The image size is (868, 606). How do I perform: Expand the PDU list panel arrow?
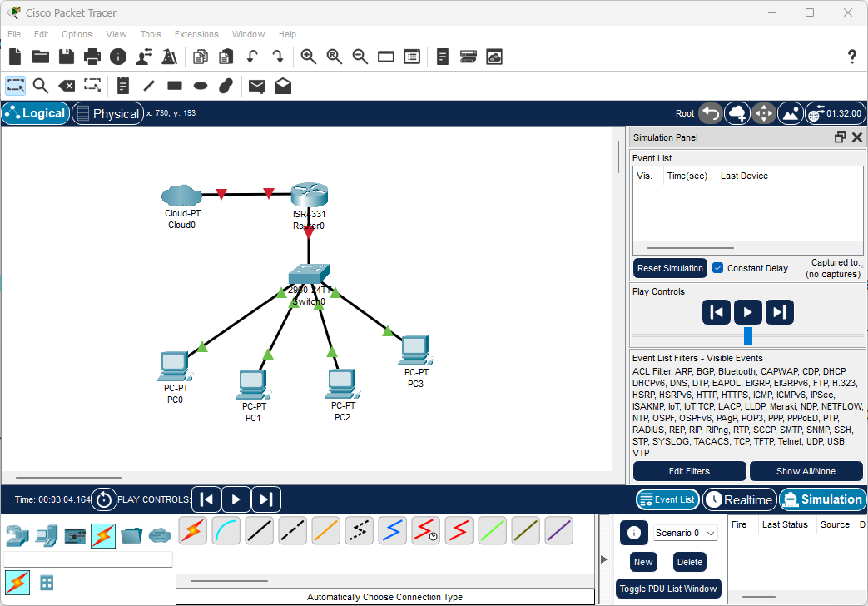(x=604, y=559)
